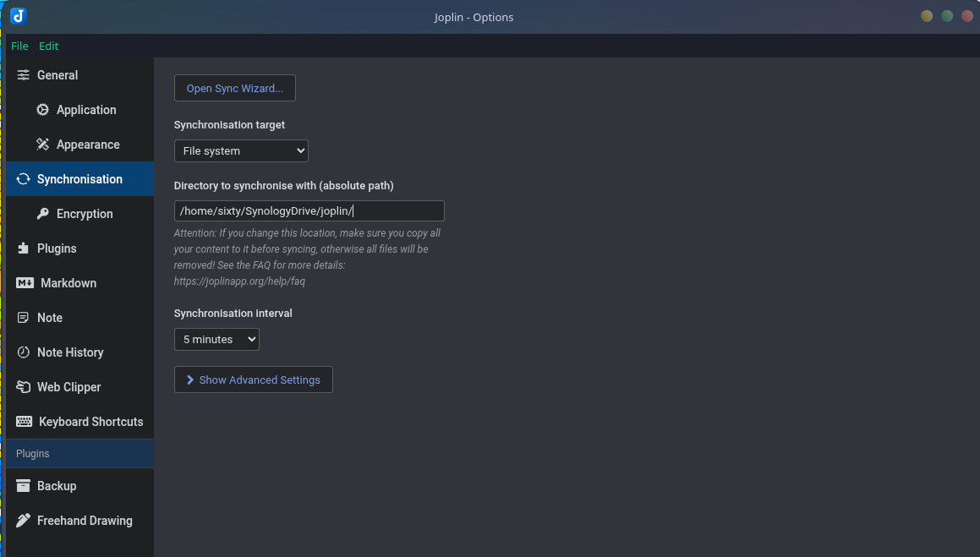Click the Appearance wand icon

click(x=42, y=145)
